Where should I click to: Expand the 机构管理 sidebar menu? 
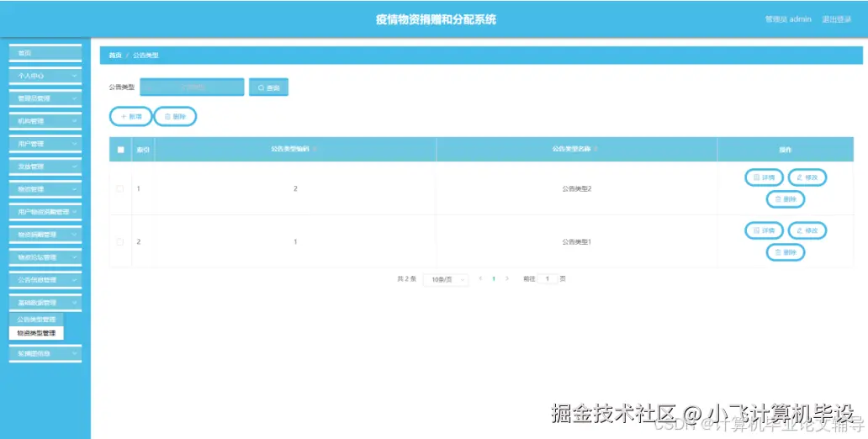45,121
